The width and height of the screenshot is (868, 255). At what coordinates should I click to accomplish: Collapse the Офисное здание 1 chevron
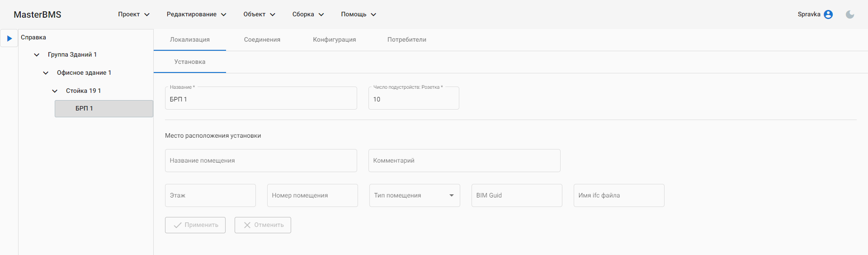[x=46, y=73]
